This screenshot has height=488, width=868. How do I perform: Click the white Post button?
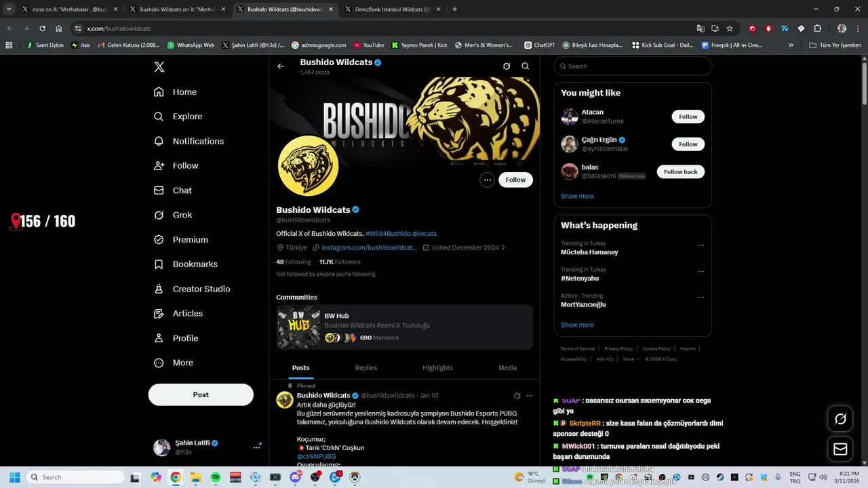(x=201, y=394)
